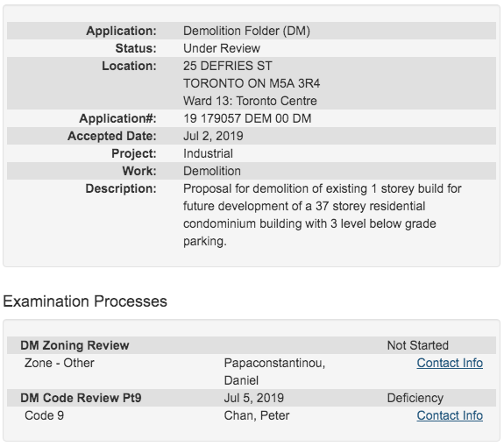This screenshot has height=446, width=504.
Task: Click the 'Application:' field label
Action: 121,31
